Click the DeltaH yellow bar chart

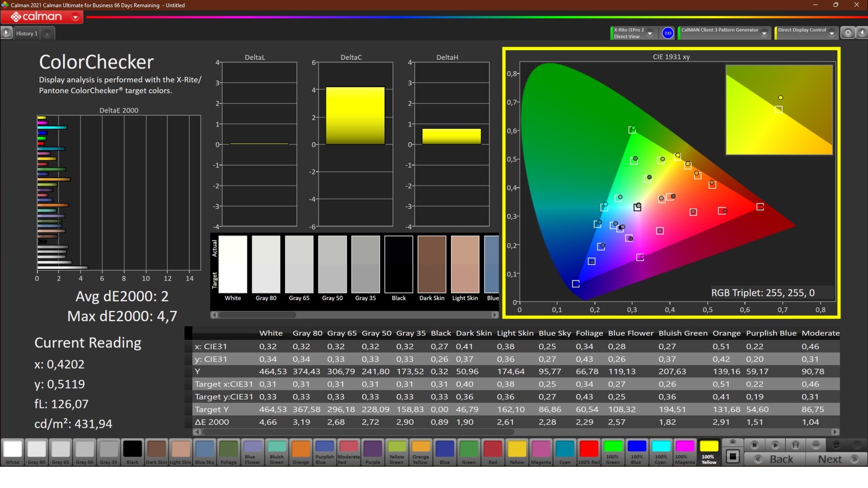[452, 137]
